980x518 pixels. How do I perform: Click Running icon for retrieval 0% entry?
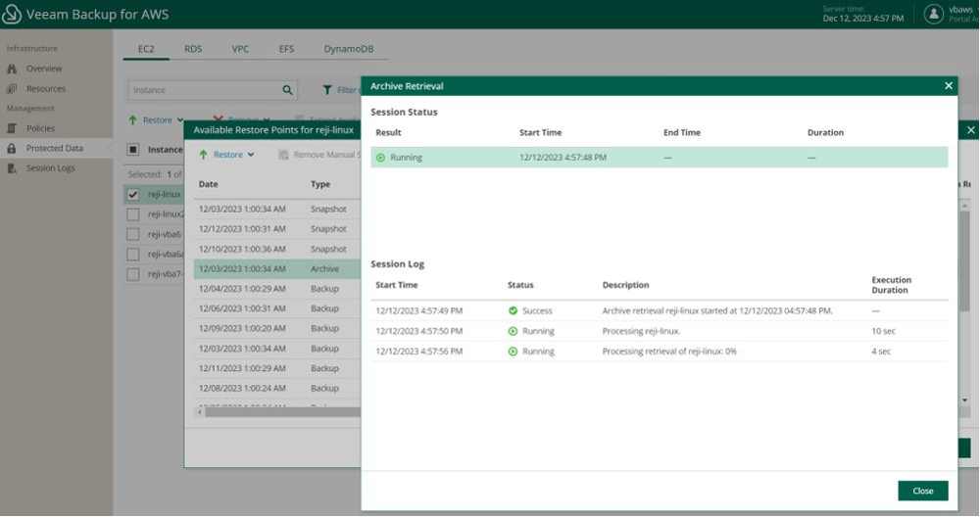514,352
